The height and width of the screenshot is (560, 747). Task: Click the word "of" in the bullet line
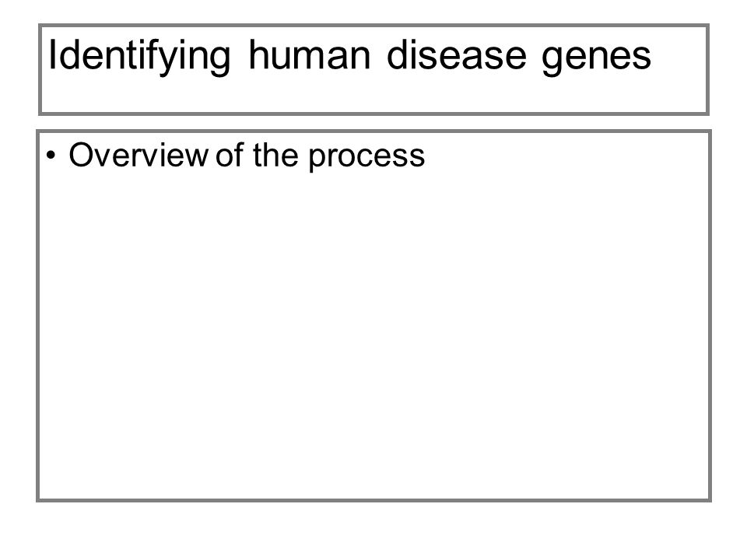(230, 156)
